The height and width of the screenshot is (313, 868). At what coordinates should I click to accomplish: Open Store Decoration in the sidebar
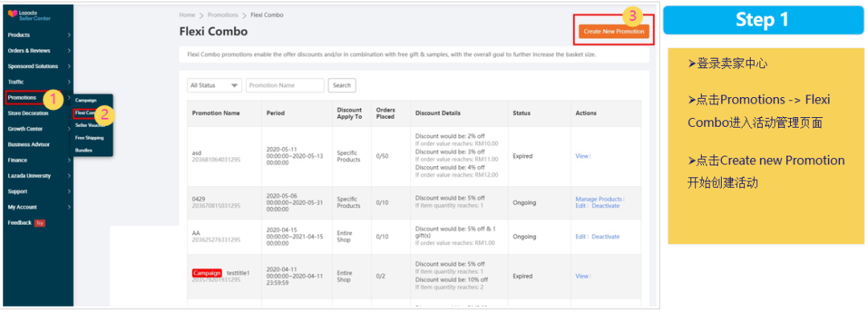coord(27,113)
